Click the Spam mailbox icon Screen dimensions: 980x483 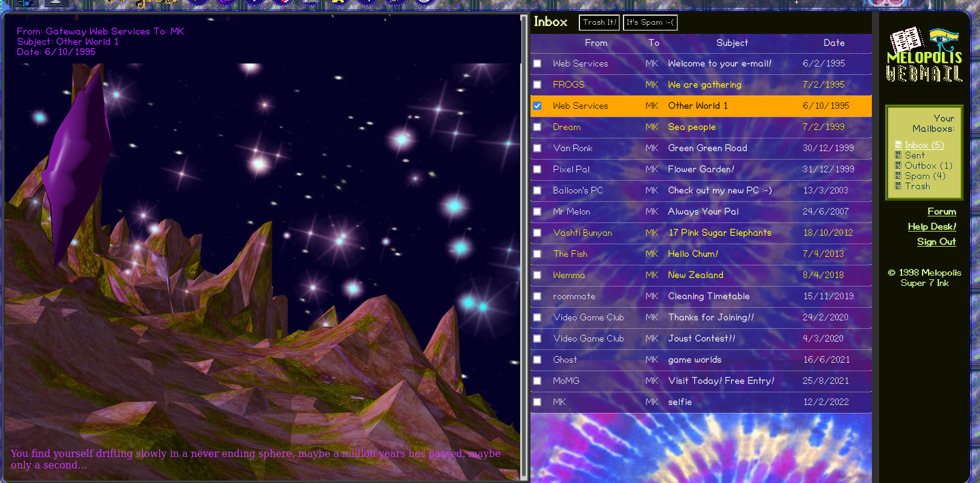[898, 176]
